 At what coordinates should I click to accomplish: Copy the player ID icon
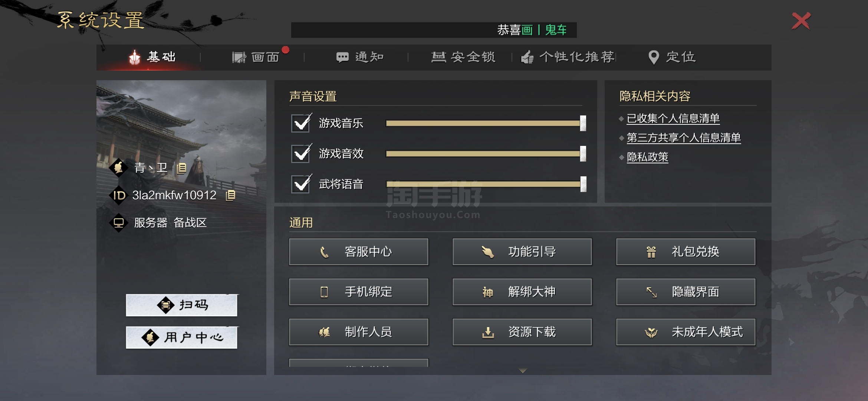pyautogui.click(x=230, y=195)
